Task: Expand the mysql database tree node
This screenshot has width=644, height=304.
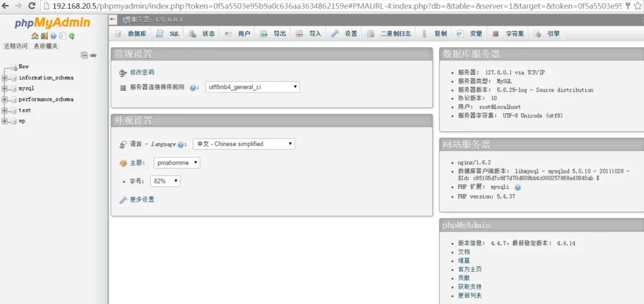Action: pyautogui.click(x=4, y=89)
